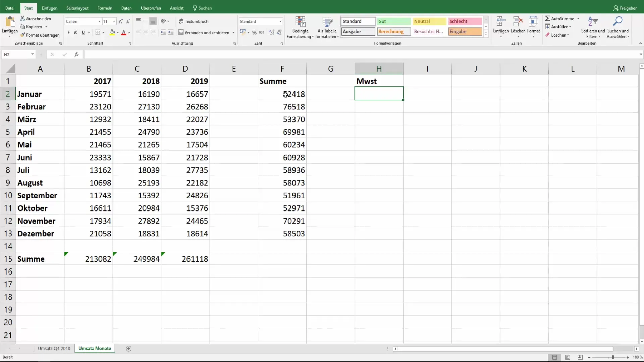Open the font size dropdown

114,21
